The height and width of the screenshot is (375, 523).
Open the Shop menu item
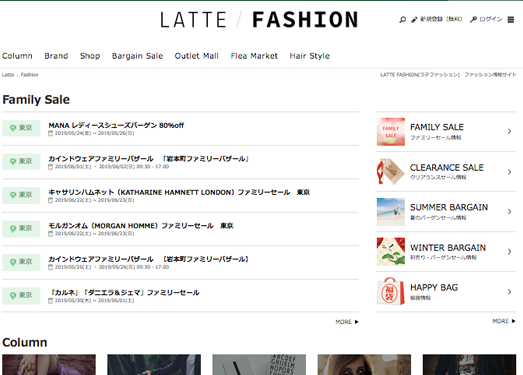[x=90, y=56]
